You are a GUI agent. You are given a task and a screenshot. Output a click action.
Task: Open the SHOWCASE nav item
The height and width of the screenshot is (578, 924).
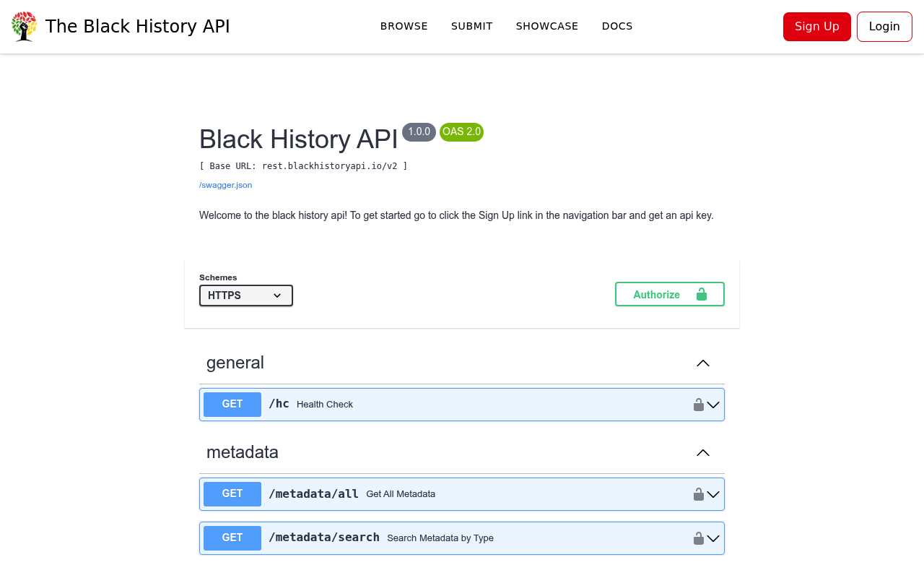tap(547, 26)
